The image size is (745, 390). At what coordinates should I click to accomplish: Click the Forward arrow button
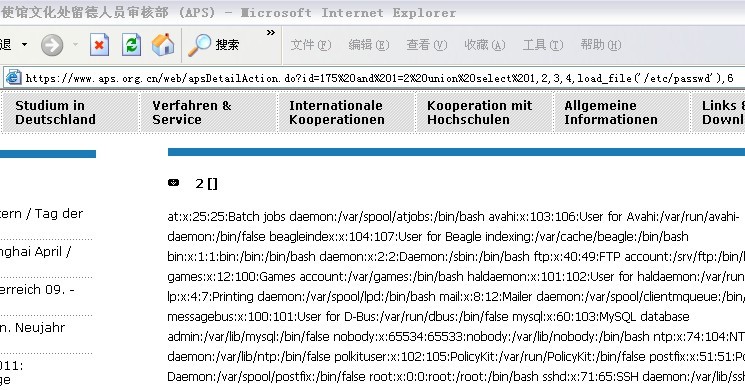[52, 45]
